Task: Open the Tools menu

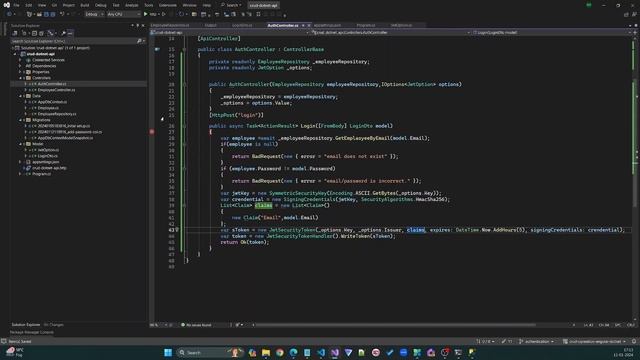Action: [149, 5]
